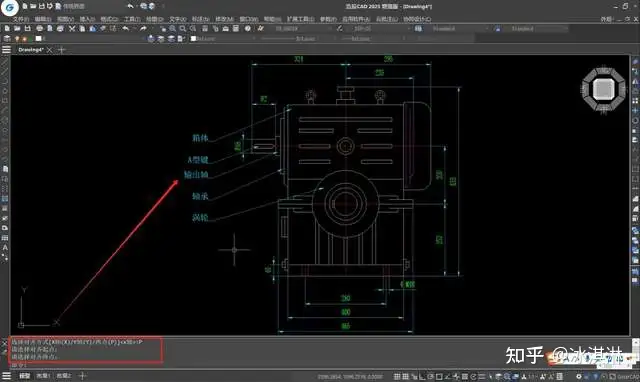Expand the lineweight ByLayer dropdown
This screenshot has width=640, height=382.
click(404, 39)
